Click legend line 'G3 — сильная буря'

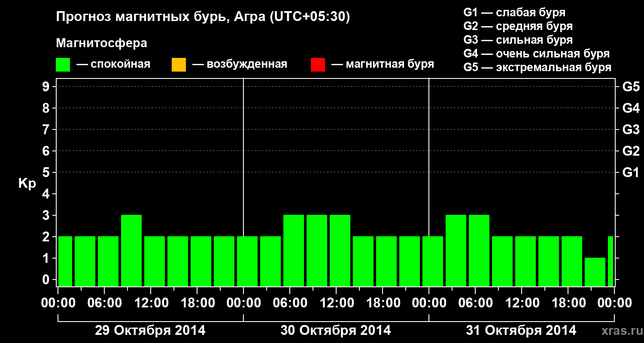(518, 40)
